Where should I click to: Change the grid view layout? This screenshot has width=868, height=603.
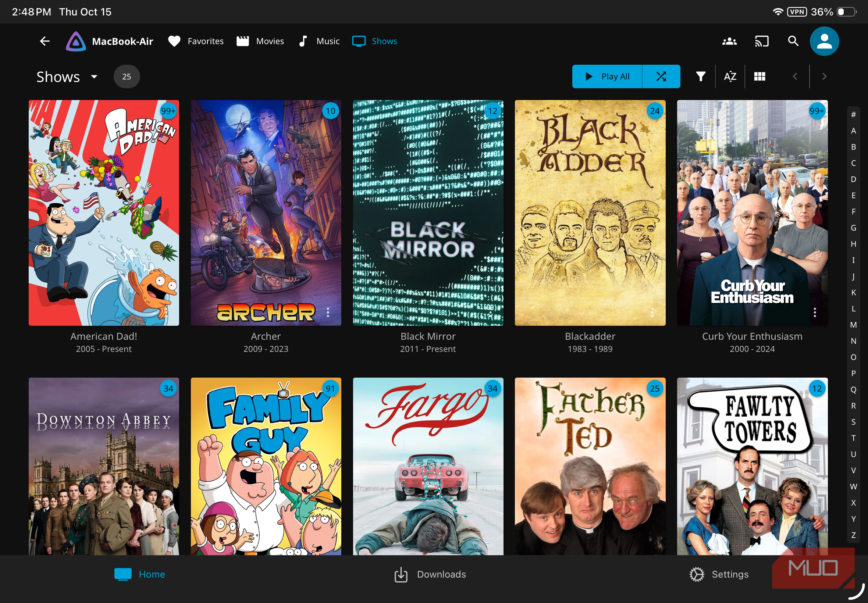(759, 77)
